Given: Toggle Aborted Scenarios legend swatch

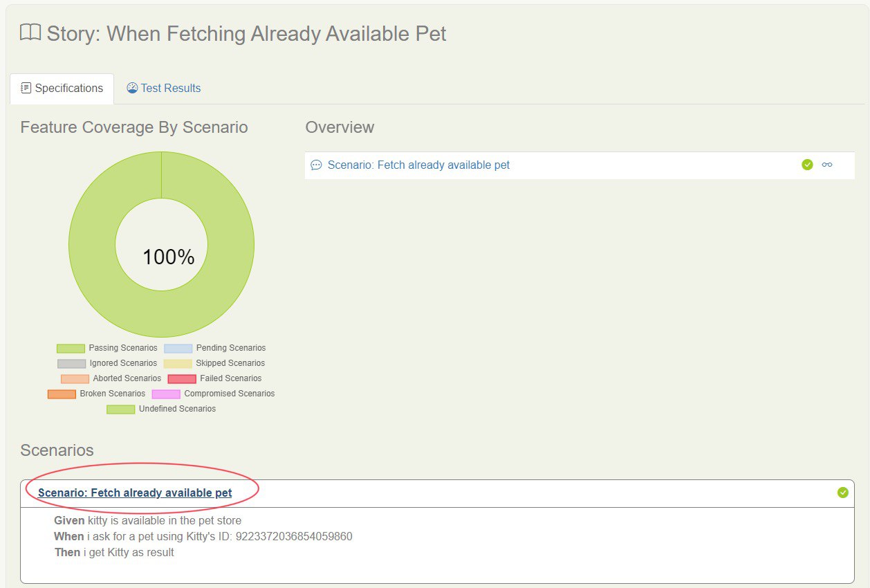Looking at the screenshot, I should pyautogui.click(x=75, y=379).
